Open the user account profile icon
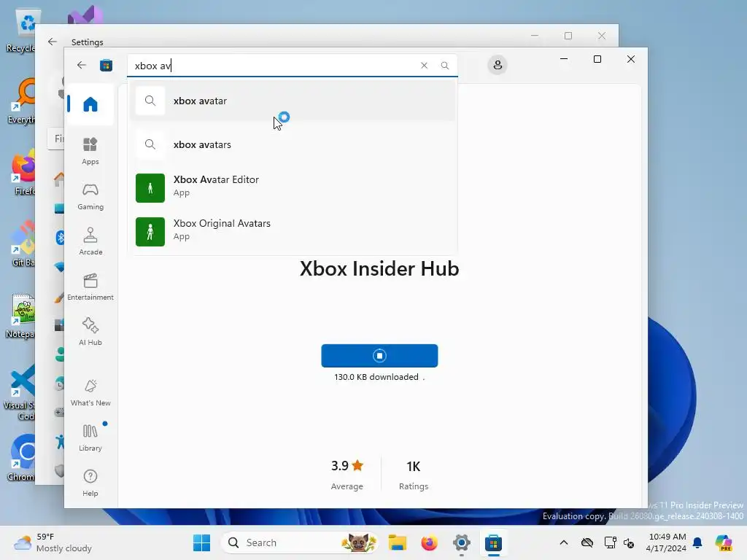747x560 pixels. click(x=498, y=65)
